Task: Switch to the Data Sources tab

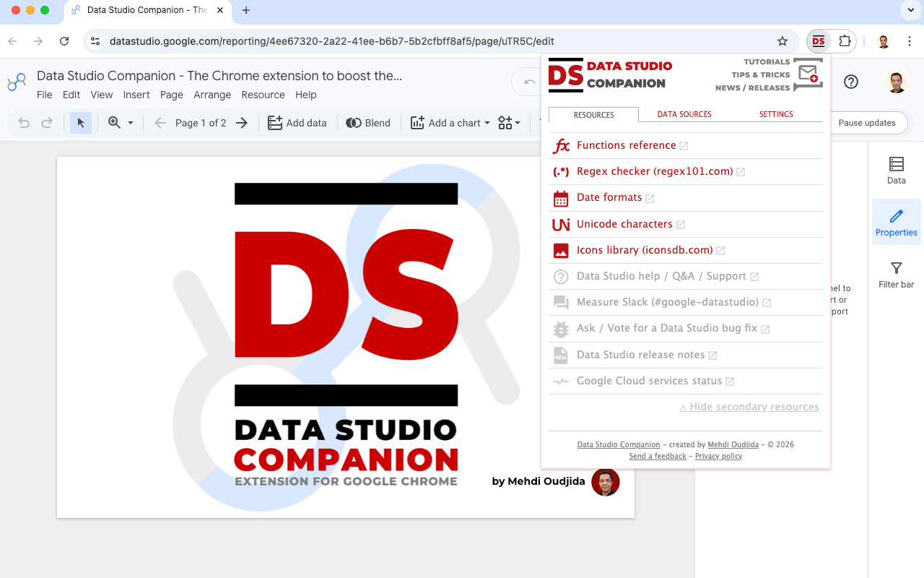Action: (684, 114)
